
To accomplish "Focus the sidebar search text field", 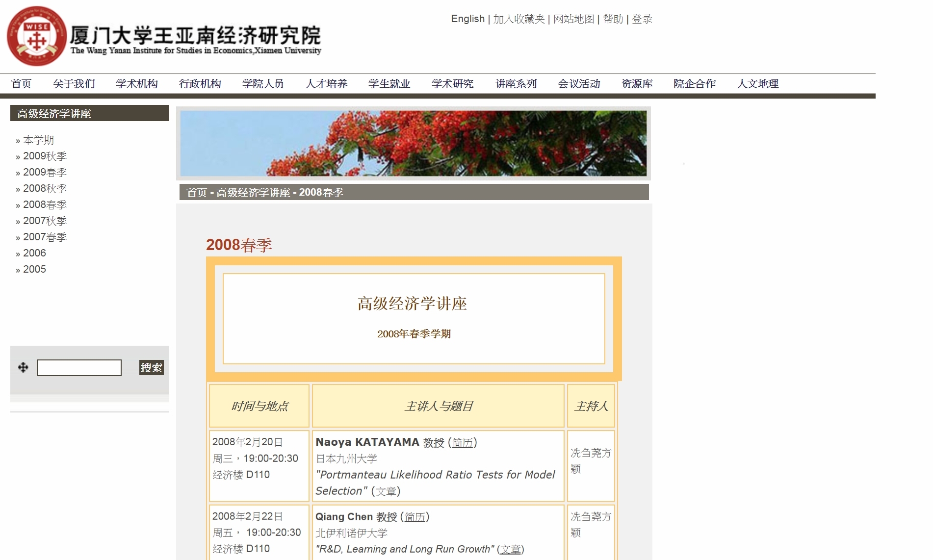I will (79, 368).
